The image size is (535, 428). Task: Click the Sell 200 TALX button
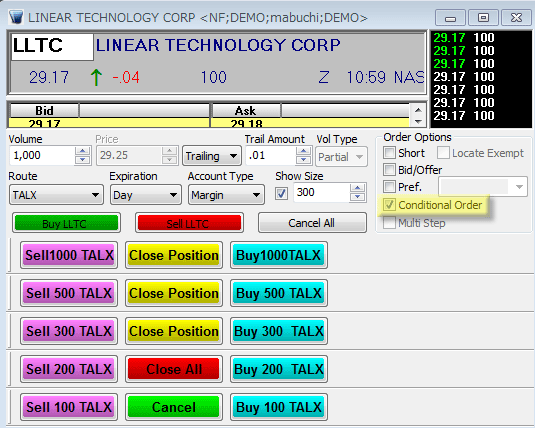click(69, 369)
